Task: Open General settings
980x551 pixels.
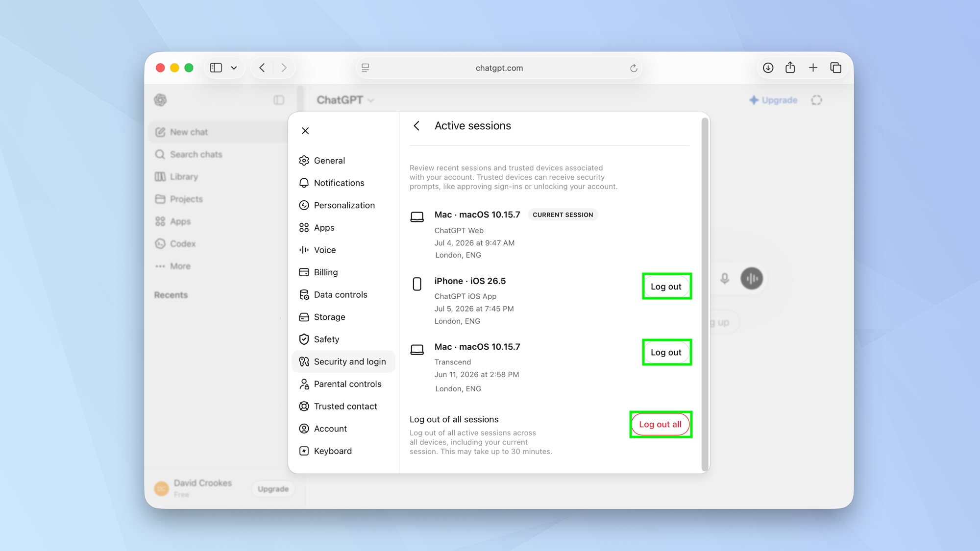Action: pyautogui.click(x=343, y=161)
